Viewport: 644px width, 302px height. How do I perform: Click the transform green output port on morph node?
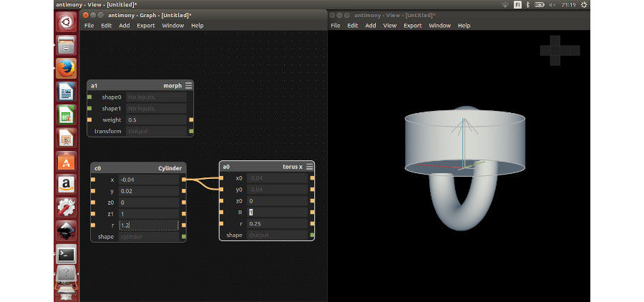(x=191, y=131)
